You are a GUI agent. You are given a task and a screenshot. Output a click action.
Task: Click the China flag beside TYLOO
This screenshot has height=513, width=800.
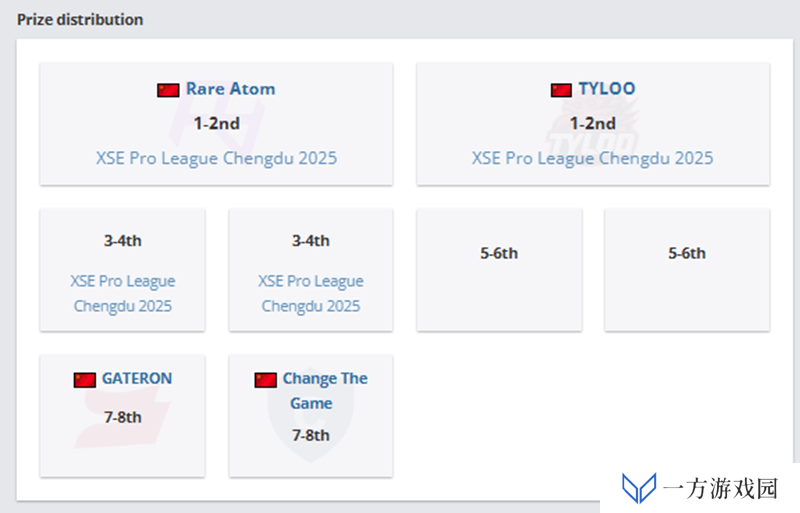[561, 90]
